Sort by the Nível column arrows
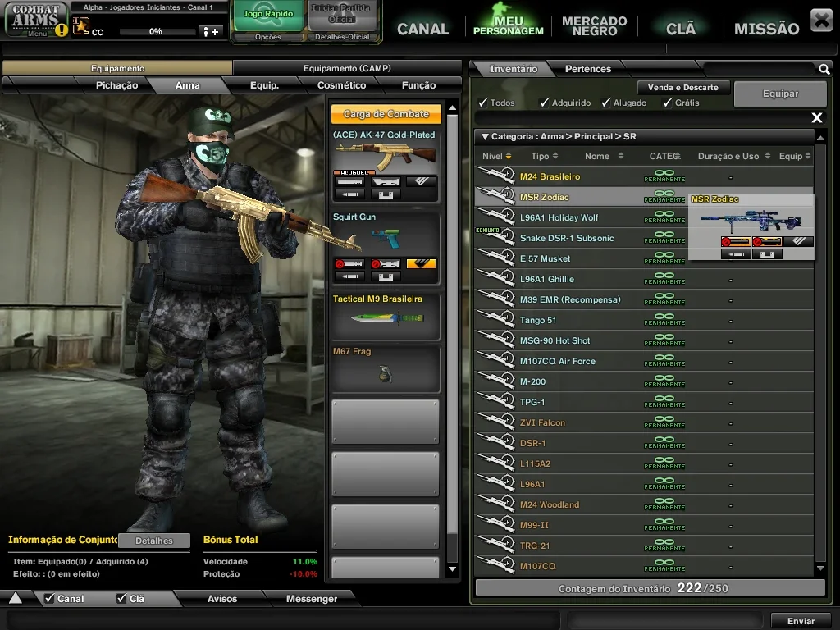 pyautogui.click(x=509, y=156)
